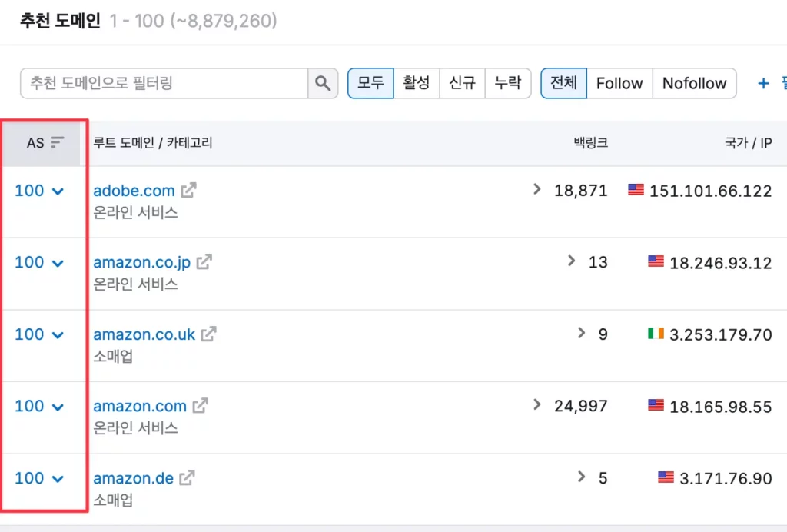Expand backlinks chevron for amazon.co.uk row

click(581, 333)
